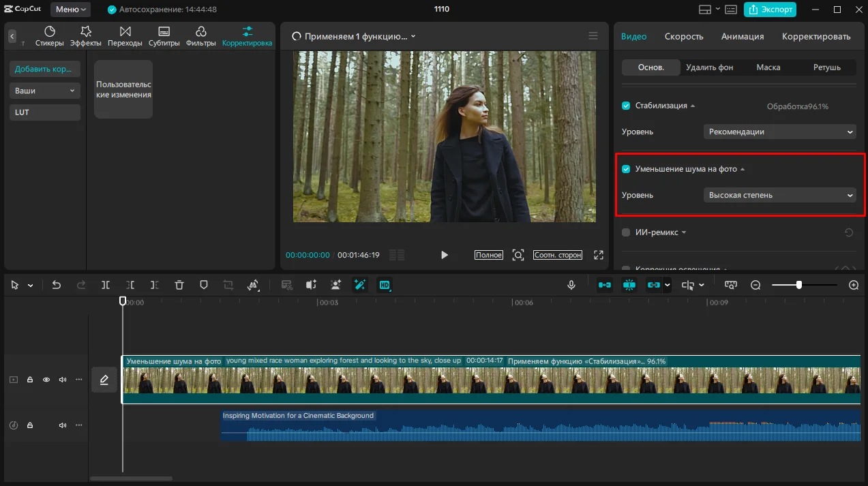The image size is (868, 486).
Task: Open the Ваши dropdown in left panel
Action: click(x=45, y=91)
